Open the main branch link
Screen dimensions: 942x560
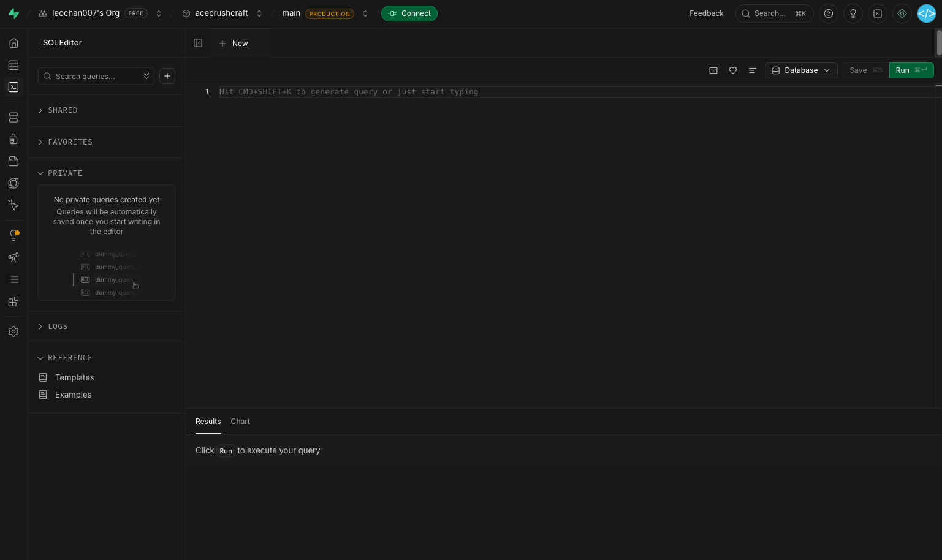click(x=291, y=13)
